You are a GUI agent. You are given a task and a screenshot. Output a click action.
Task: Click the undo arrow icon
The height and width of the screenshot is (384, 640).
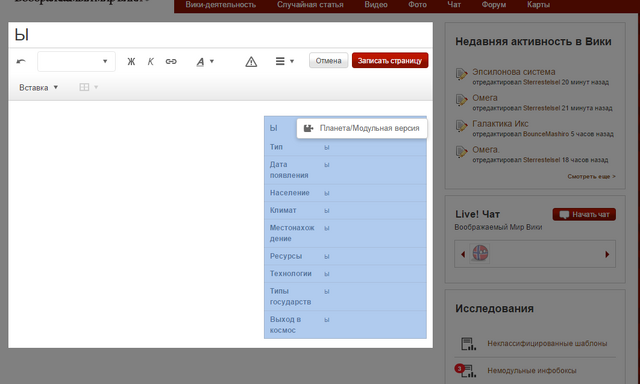coord(21,61)
